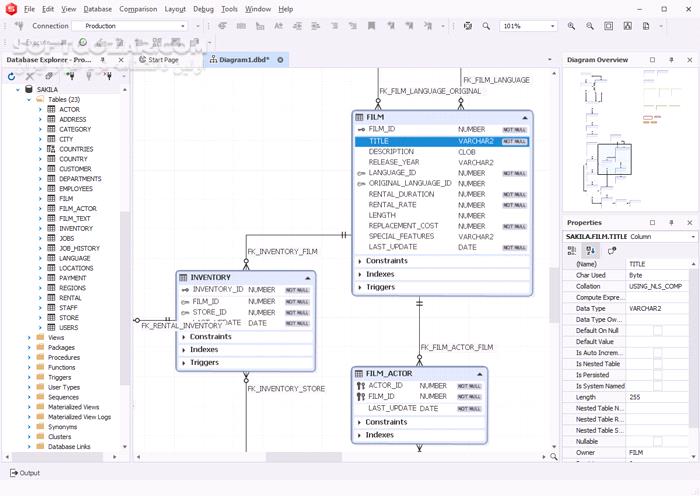Expand Constraints section in FILM table
Screen dimensions: 700x496
[360, 261]
